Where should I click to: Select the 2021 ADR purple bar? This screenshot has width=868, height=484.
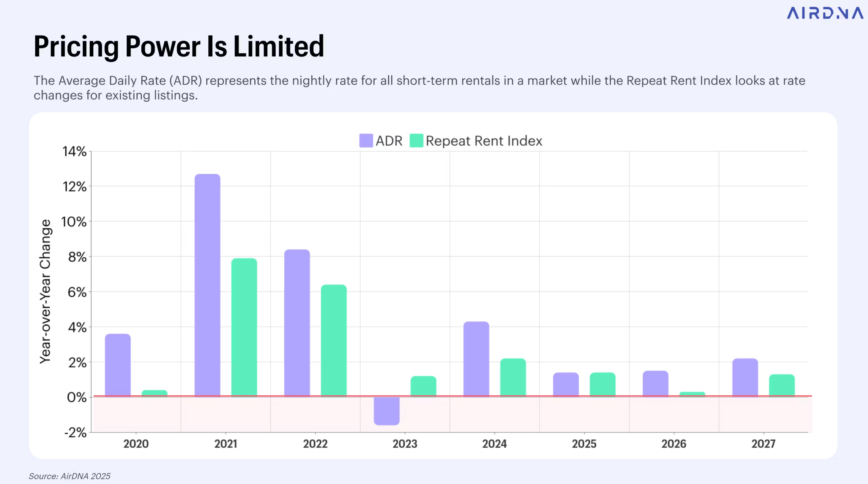click(208, 284)
